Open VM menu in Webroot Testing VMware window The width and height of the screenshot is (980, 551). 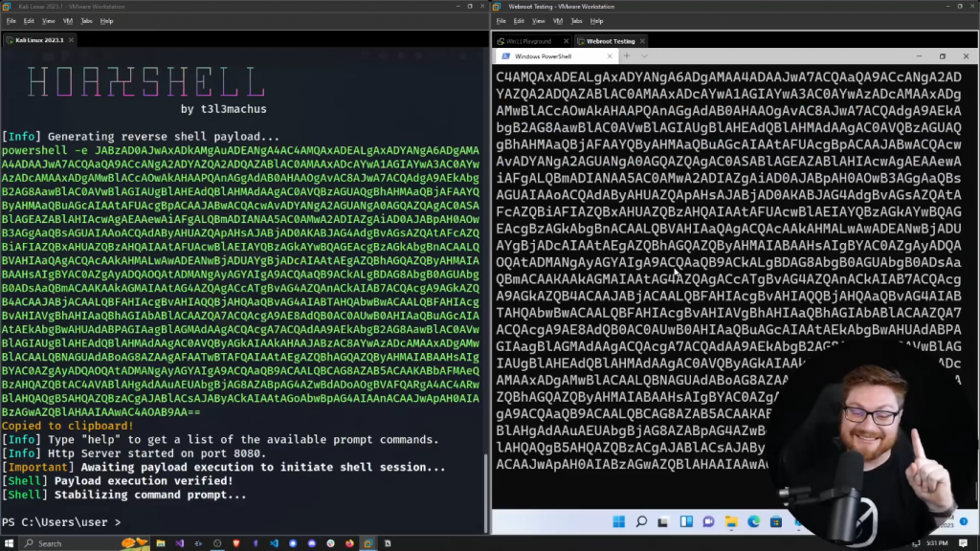click(x=558, y=21)
